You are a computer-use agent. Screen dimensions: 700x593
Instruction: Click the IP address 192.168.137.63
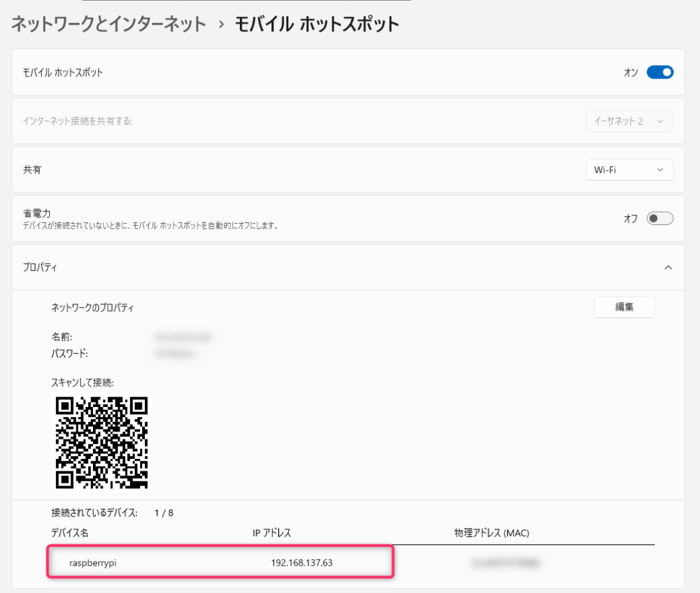pos(302,563)
